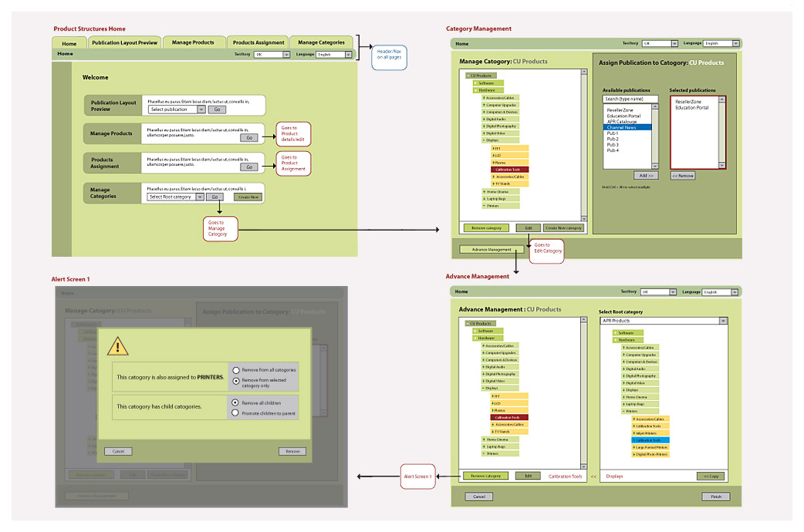
Task: Expand TV Stands in Advance Management tree
Action: coord(493,432)
